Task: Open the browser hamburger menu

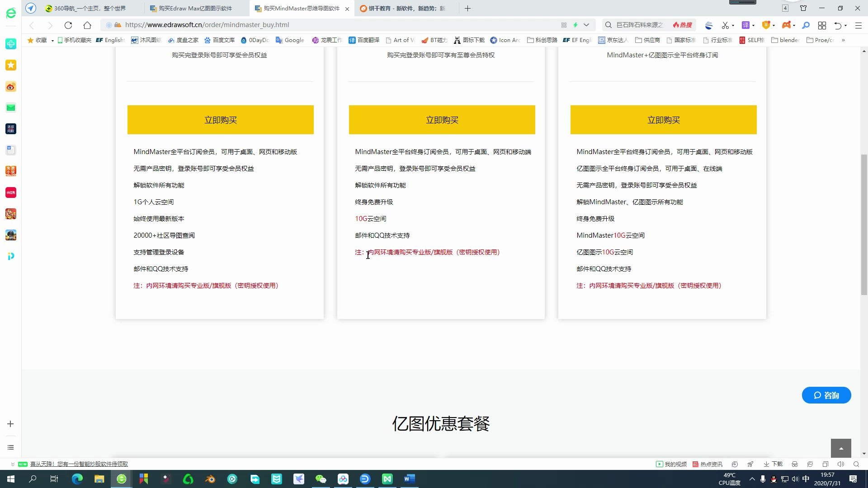Action: click(859, 26)
